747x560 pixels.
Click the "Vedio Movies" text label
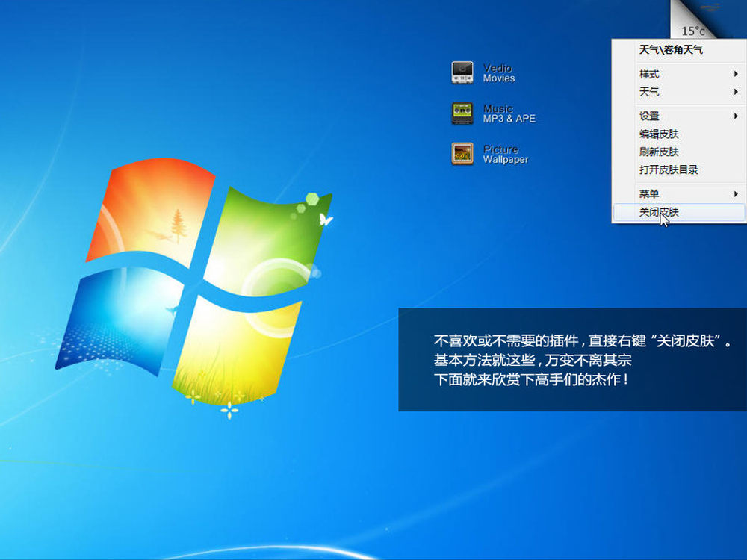point(498,73)
